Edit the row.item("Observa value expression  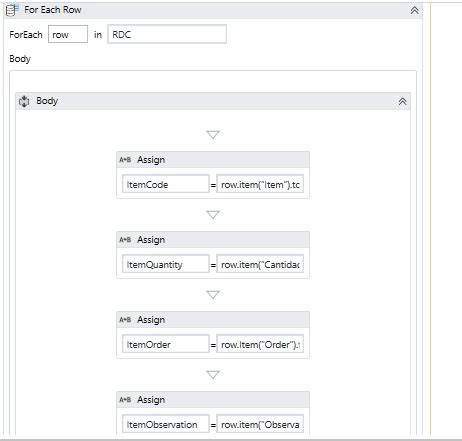click(260, 424)
